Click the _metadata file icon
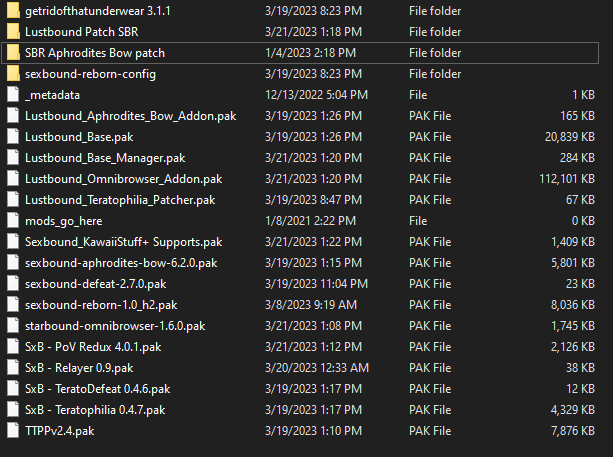The width and height of the screenshot is (613, 457). [13, 95]
